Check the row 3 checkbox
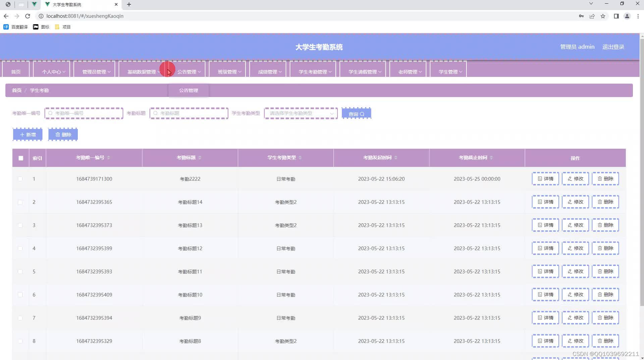 click(20, 225)
